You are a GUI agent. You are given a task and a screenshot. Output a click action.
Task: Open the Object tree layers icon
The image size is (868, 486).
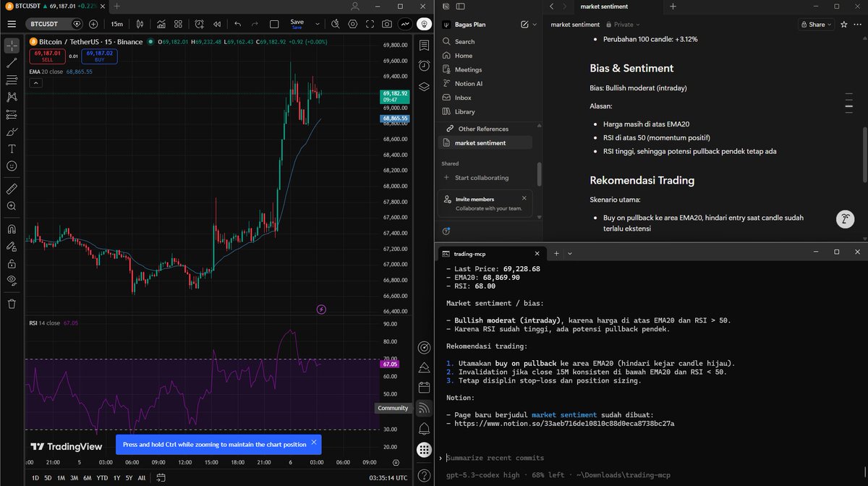[x=424, y=86]
